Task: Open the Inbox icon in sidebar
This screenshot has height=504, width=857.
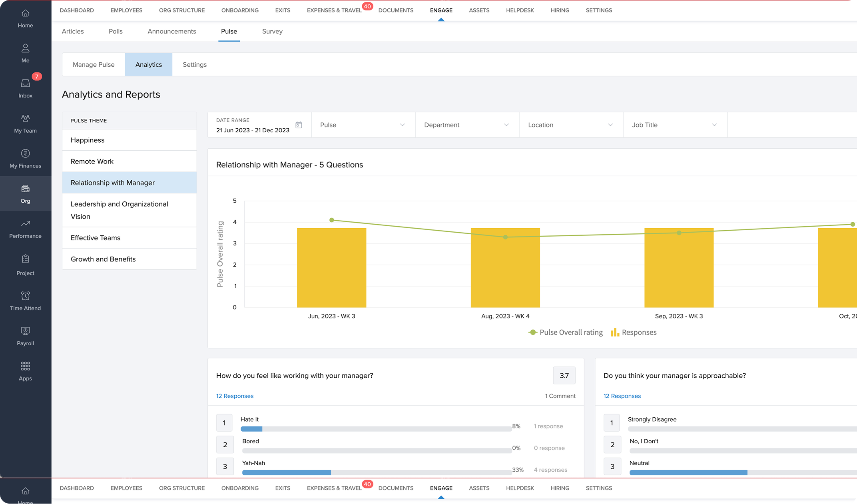Action: pyautogui.click(x=25, y=84)
